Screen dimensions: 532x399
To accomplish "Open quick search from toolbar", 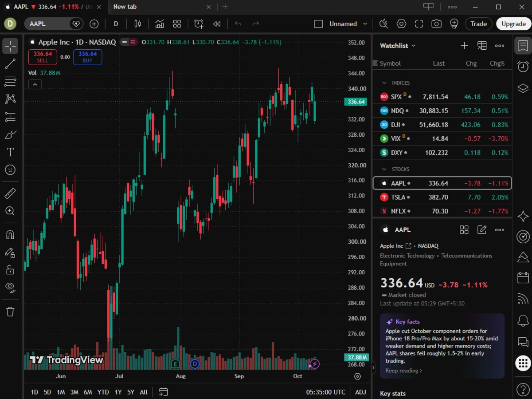I will coord(383,24).
